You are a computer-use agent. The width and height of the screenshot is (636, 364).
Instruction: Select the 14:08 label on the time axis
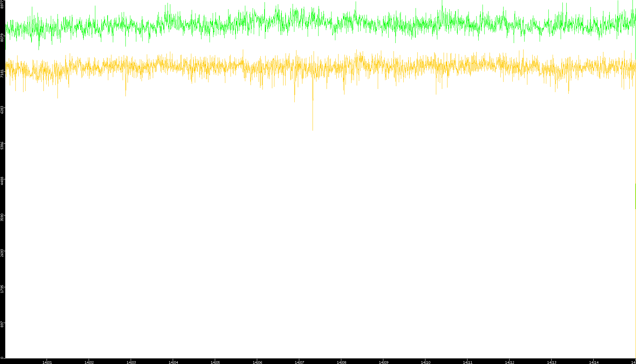coord(341,362)
